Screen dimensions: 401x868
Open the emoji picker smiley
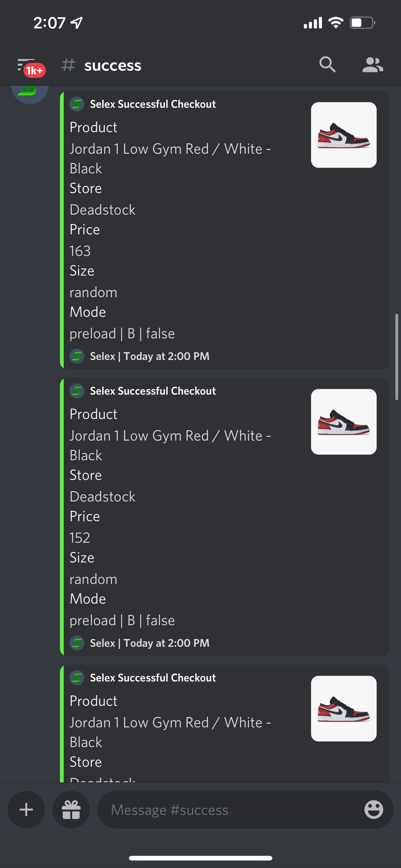tap(374, 809)
